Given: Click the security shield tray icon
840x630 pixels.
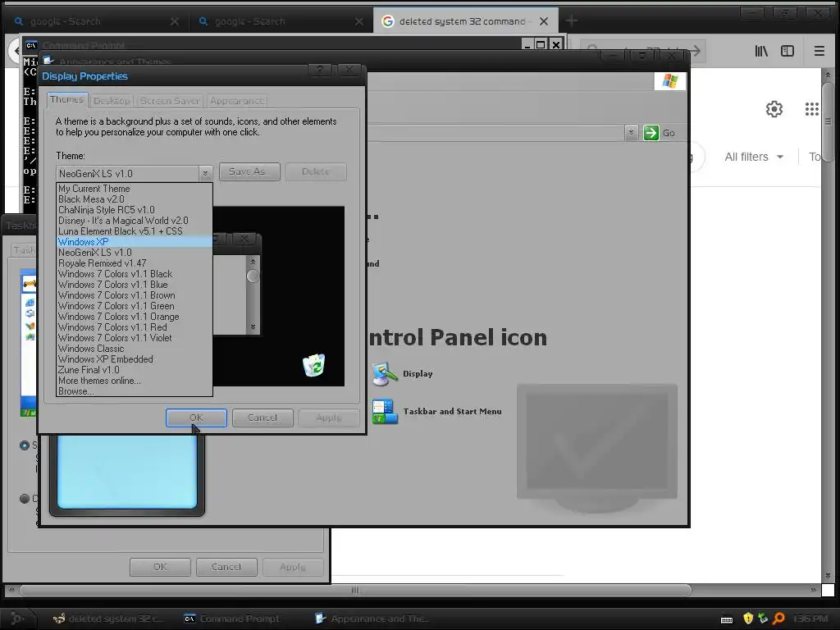Looking at the screenshot, I should [x=748, y=619].
